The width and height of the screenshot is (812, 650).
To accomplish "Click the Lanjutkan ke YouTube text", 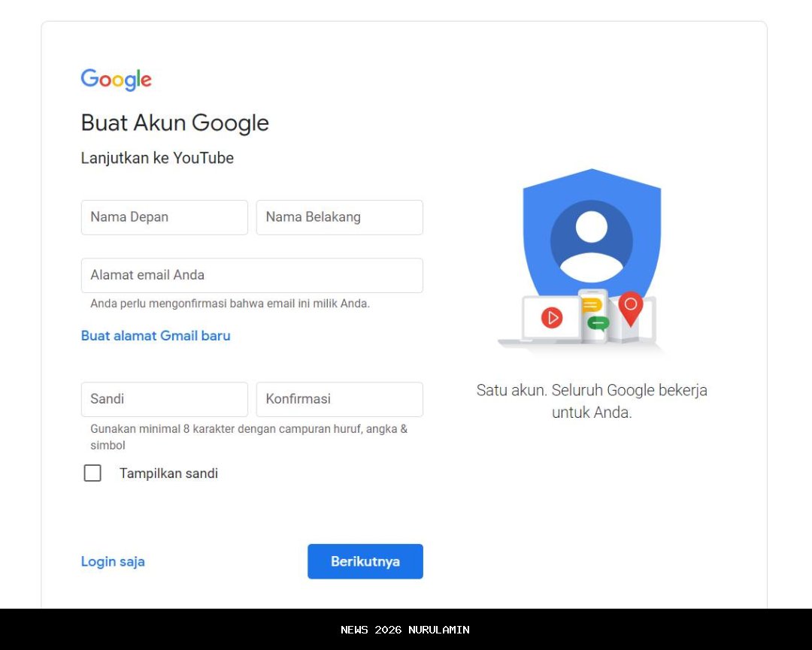I will click(157, 158).
